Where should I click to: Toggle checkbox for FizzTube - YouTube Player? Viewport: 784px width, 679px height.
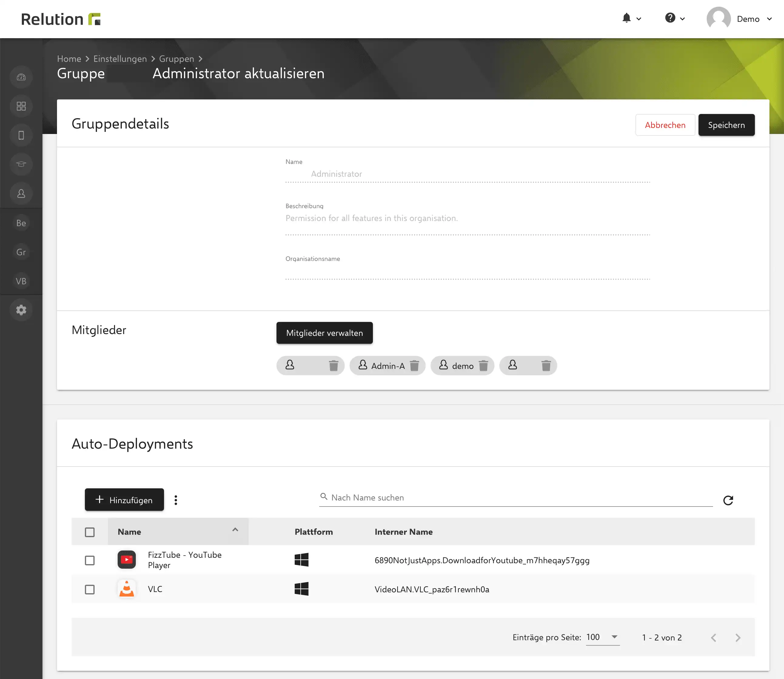(90, 560)
